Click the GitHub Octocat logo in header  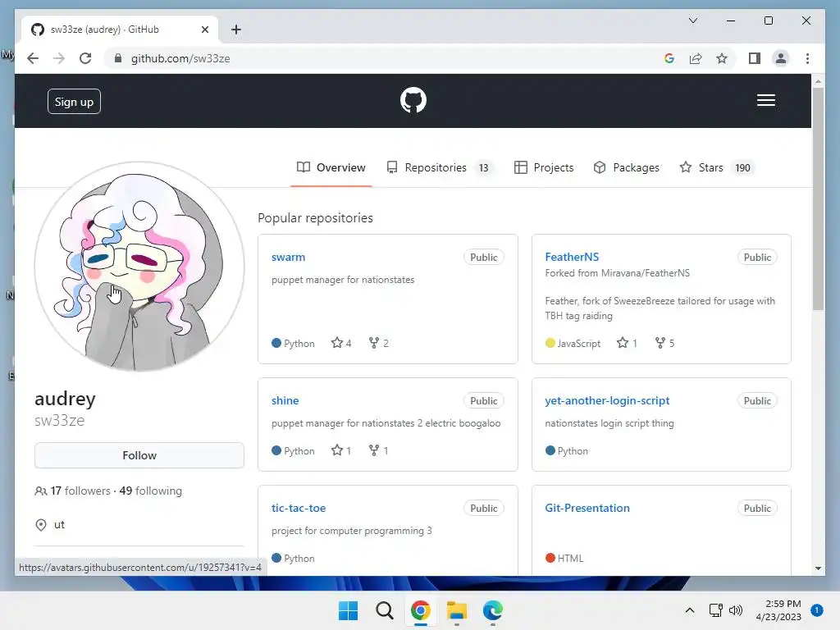coord(413,100)
